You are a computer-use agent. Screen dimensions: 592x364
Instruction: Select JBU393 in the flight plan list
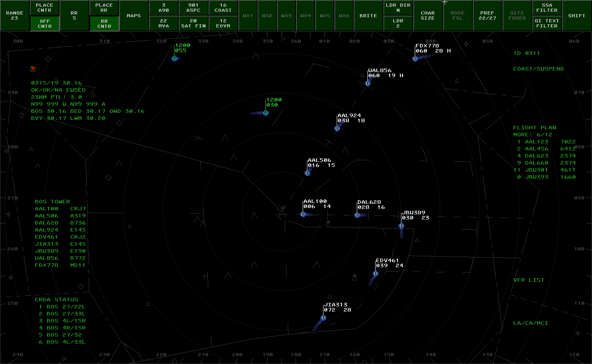pyautogui.click(x=547, y=177)
